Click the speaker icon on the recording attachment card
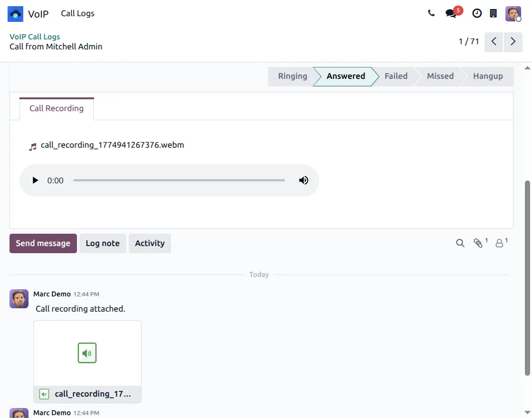This screenshot has width=532, height=418. click(x=87, y=352)
